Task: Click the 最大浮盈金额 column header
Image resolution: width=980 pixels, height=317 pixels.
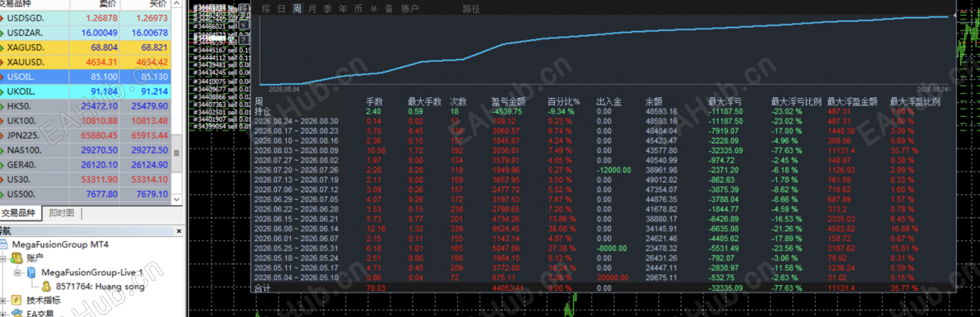Action: click(x=852, y=101)
